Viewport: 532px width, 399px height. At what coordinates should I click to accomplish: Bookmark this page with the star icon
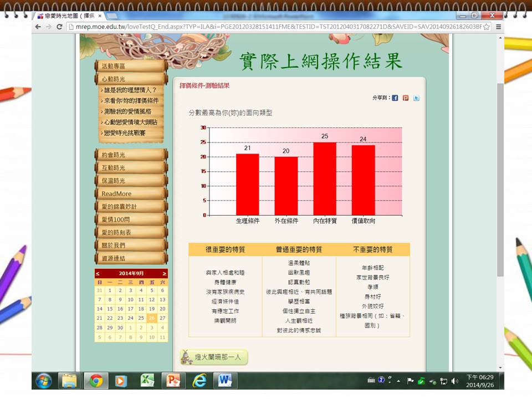click(x=486, y=27)
